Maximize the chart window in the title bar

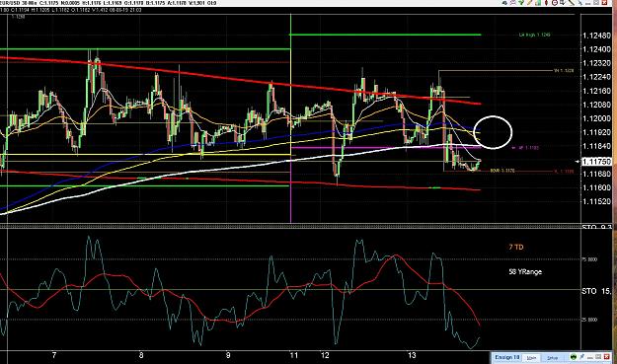[x=596, y=3]
